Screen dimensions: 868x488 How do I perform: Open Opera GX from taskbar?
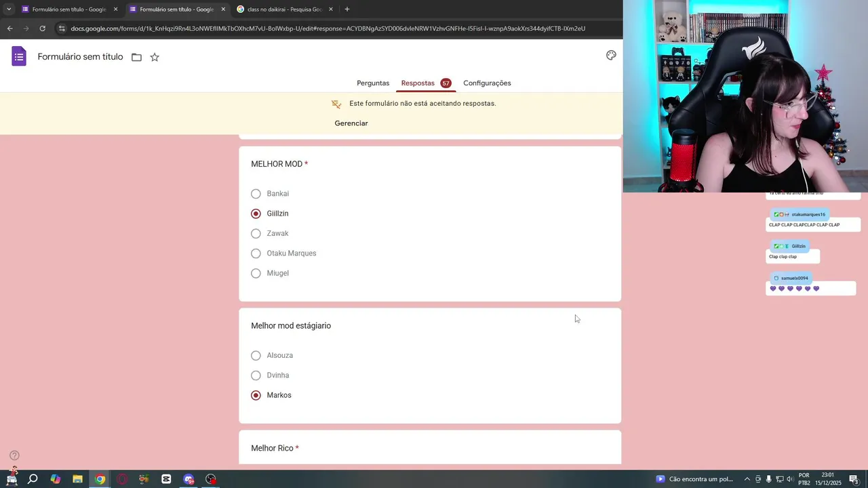click(122, 479)
